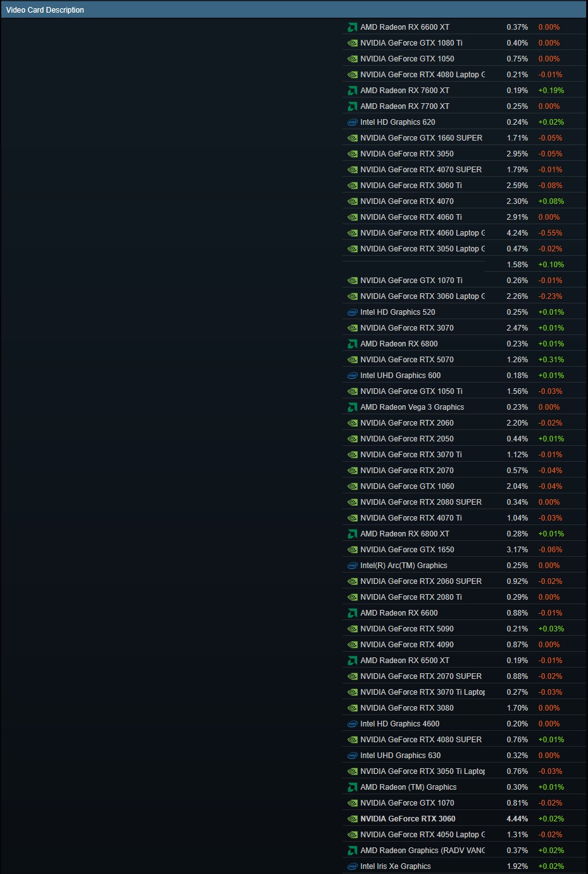The image size is (588, 874).
Task: Collapse the Video Card Description header
Action: [x=294, y=9]
